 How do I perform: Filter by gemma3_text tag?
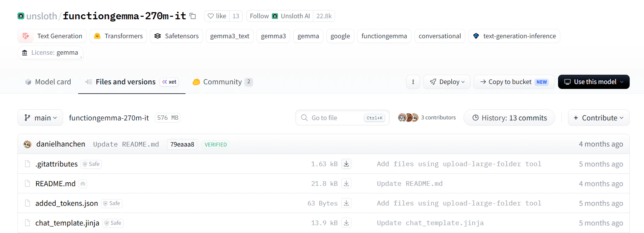coord(230,36)
